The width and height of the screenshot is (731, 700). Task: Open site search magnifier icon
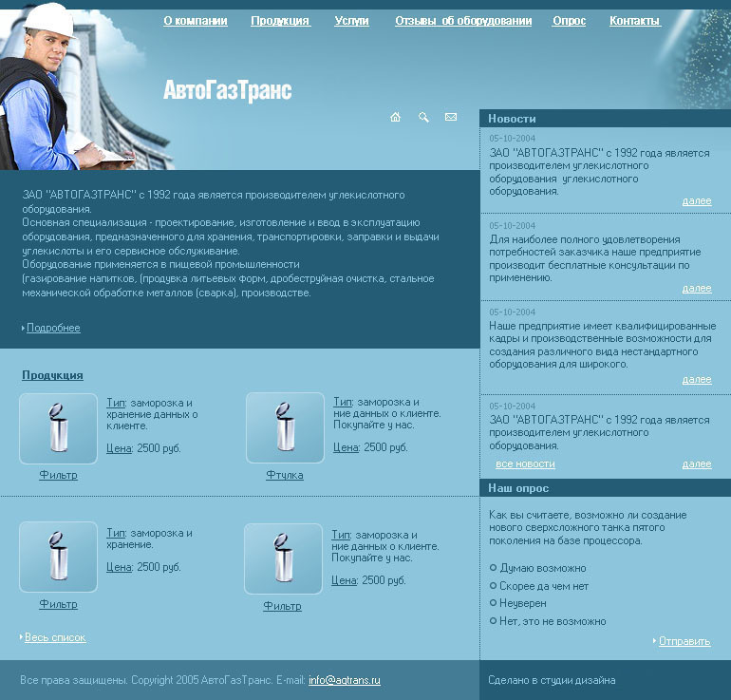(x=423, y=117)
